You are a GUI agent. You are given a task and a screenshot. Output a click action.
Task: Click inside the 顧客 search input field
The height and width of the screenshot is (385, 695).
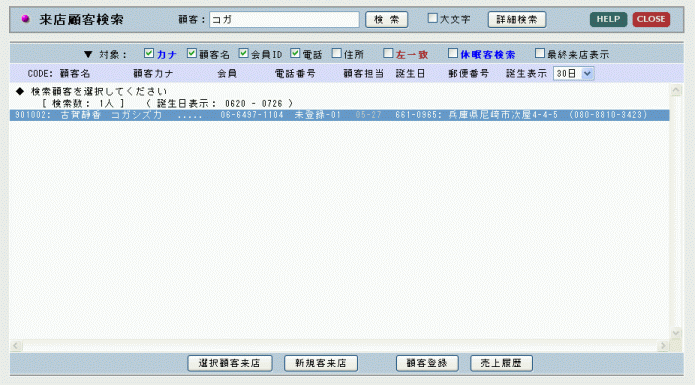click(x=284, y=19)
